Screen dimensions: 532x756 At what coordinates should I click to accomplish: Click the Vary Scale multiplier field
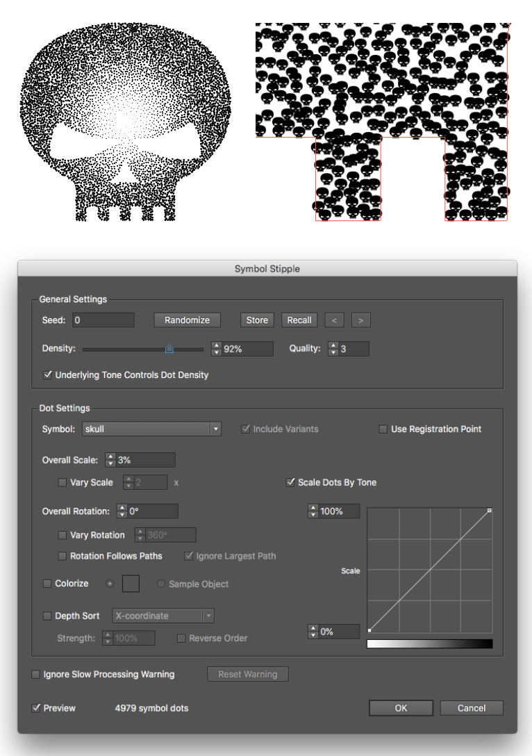(150, 482)
